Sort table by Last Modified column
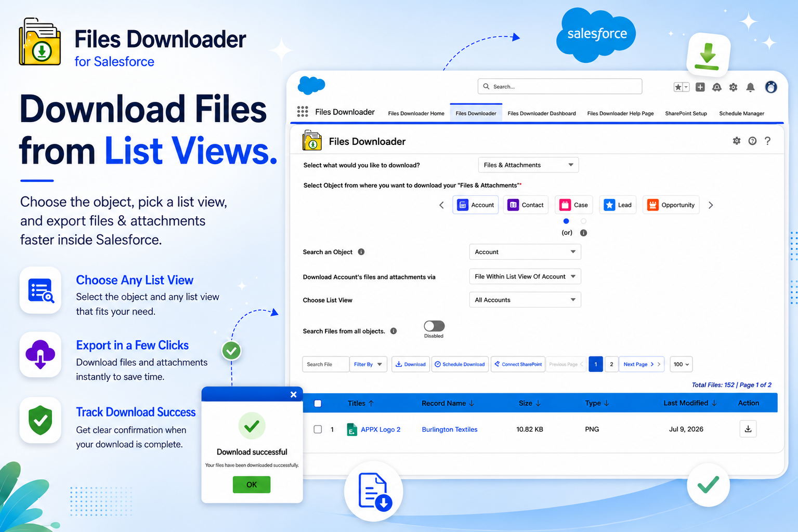The height and width of the screenshot is (532, 798). click(x=690, y=403)
